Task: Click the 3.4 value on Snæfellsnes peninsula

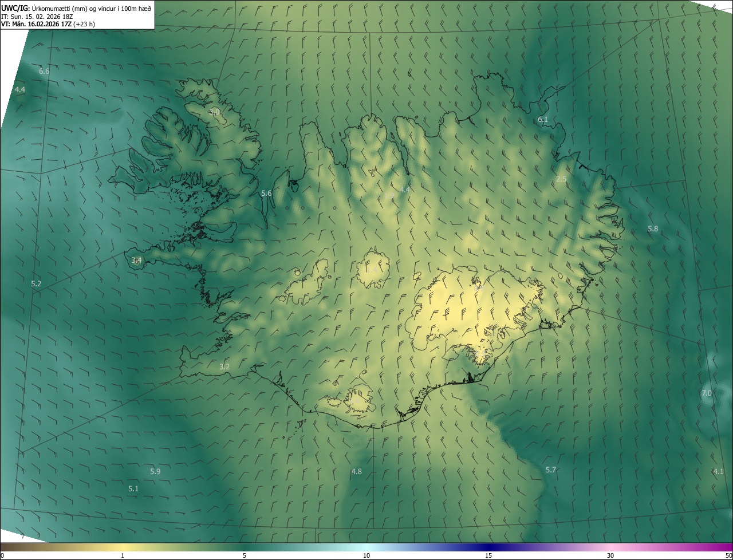Action: tap(136, 261)
